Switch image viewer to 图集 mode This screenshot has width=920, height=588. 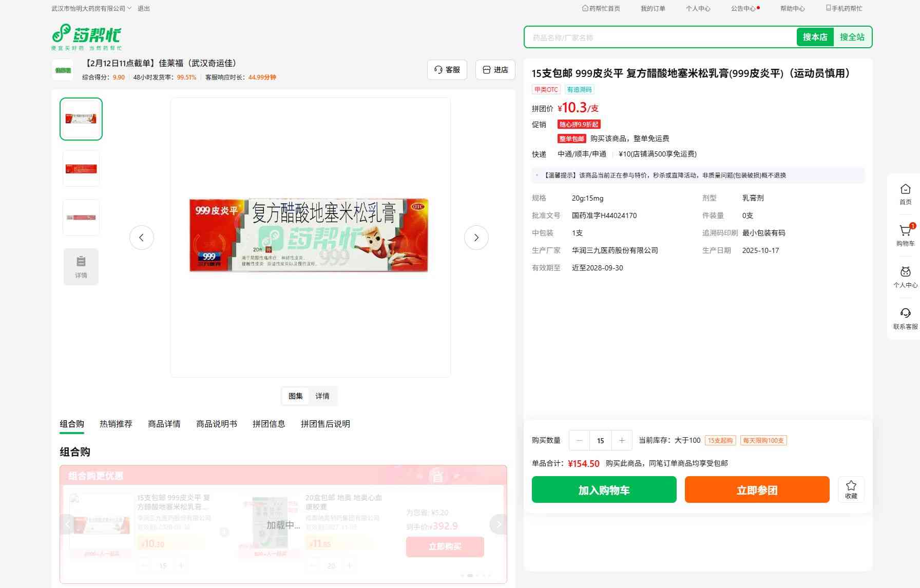click(296, 396)
